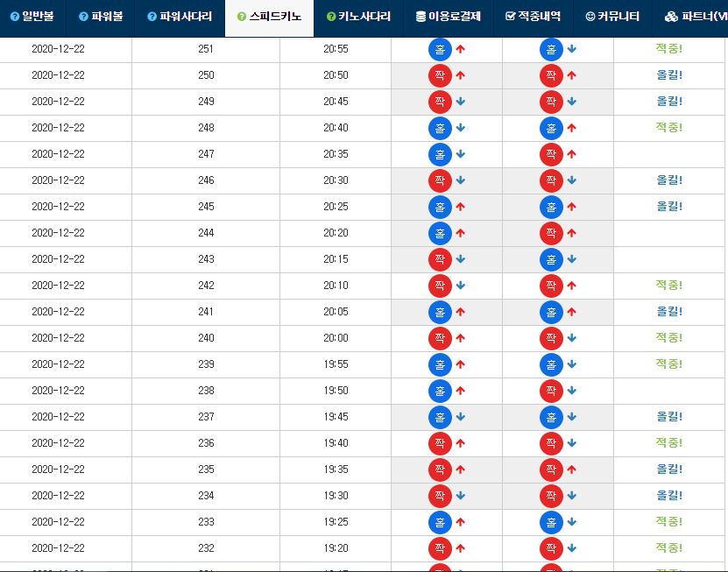Click the 올킬! result in round 241 row
The width and height of the screenshot is (728, 572).
click(669, 311)
